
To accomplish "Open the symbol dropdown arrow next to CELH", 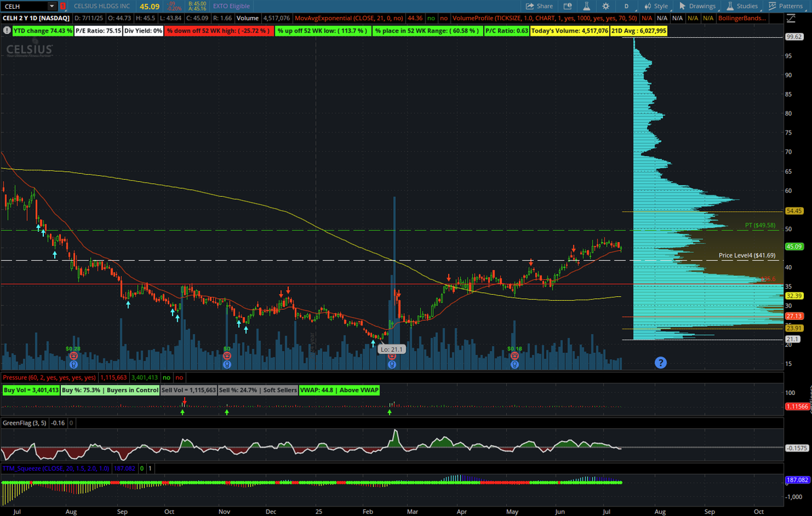I will pos(51,6).
